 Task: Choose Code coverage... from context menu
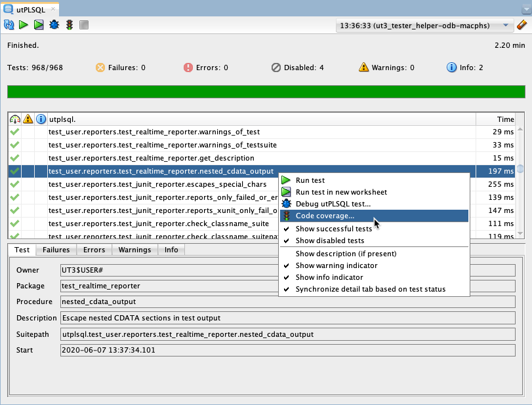[325, 216]
